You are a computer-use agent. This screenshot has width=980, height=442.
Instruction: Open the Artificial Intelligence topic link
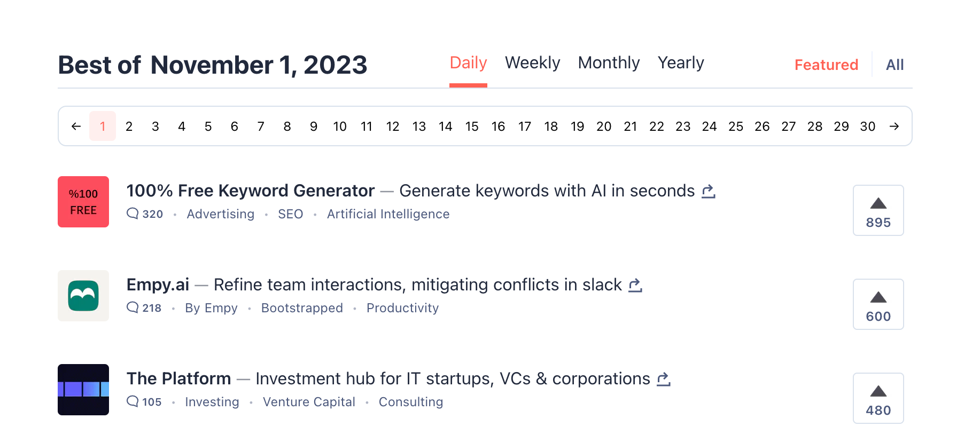click(x=388, y=214)
